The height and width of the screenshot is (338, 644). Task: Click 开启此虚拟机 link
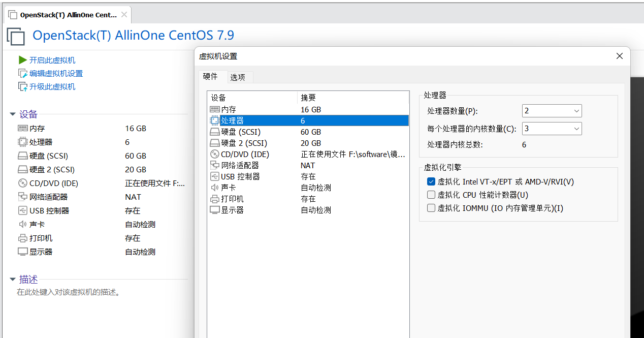(x=52, y=60)
